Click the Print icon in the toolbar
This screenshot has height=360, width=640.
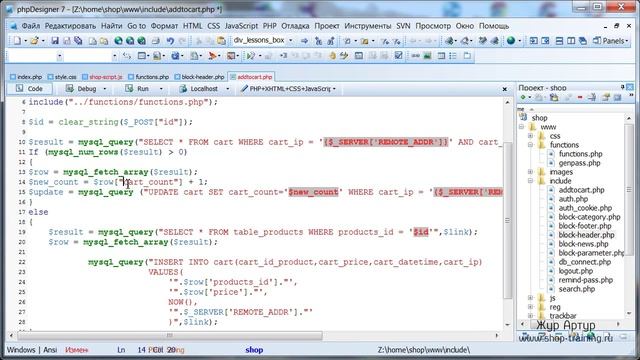(x=156, y=41)
